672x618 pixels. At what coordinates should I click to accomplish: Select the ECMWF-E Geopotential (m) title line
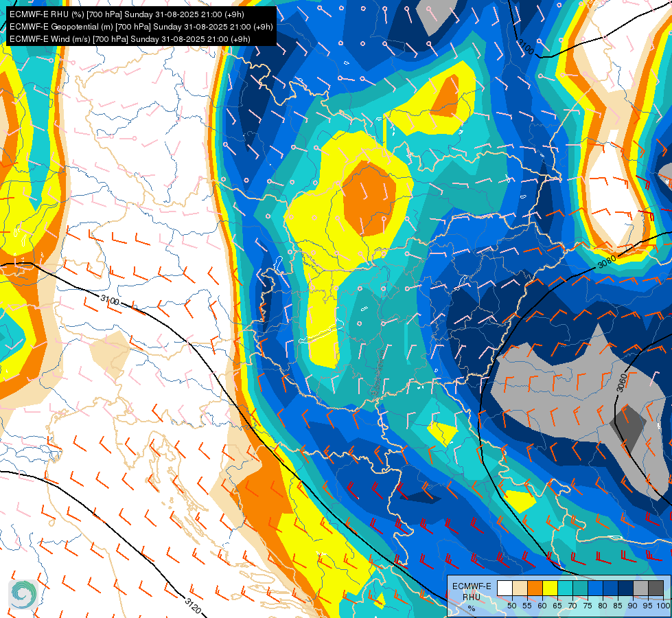click(141, 27)
